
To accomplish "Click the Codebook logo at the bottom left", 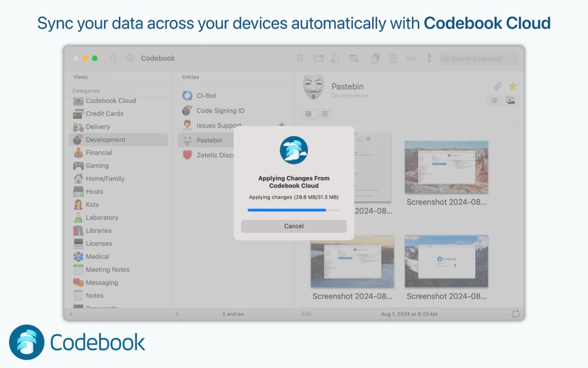I will (x=77, y=342).
